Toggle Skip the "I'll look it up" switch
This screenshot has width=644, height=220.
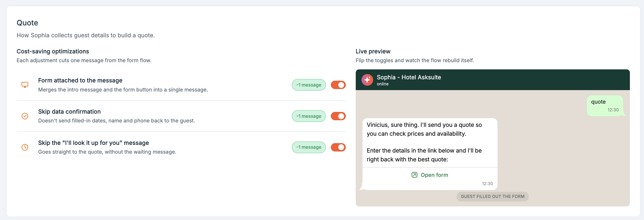pyautogui.click(x=338, y=147)
